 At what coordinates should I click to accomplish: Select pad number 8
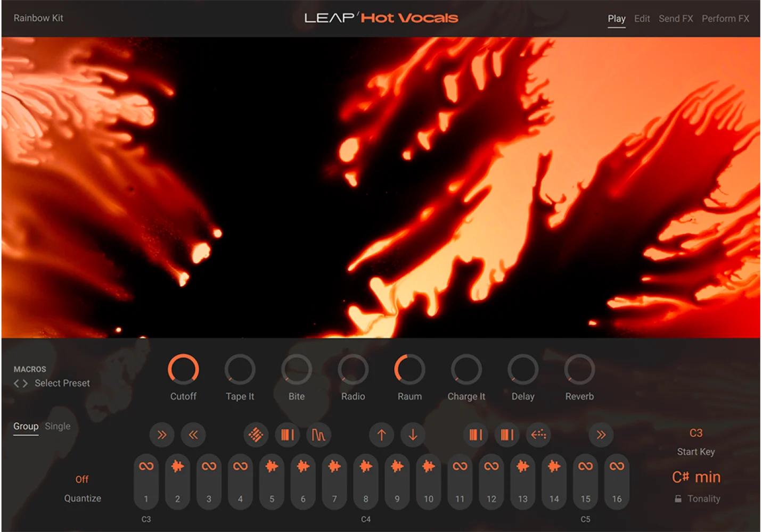pos(365,481)
